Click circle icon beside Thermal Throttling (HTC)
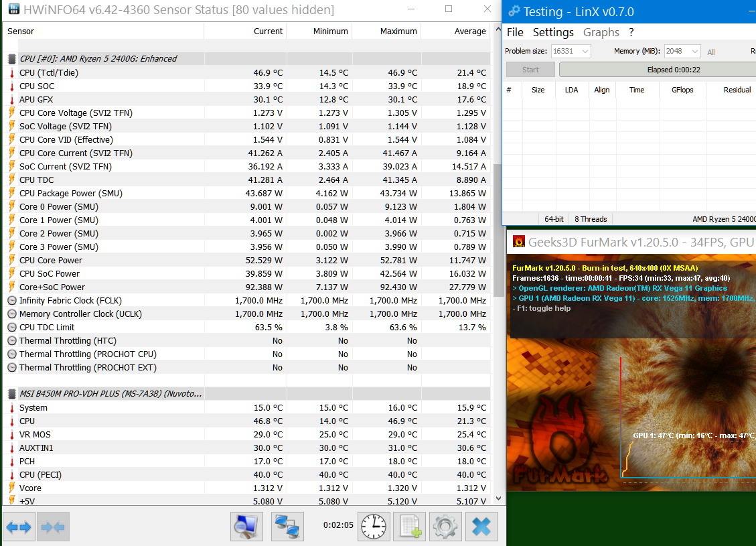The height and width of the screenshot is (546, 756). point(12,341)
